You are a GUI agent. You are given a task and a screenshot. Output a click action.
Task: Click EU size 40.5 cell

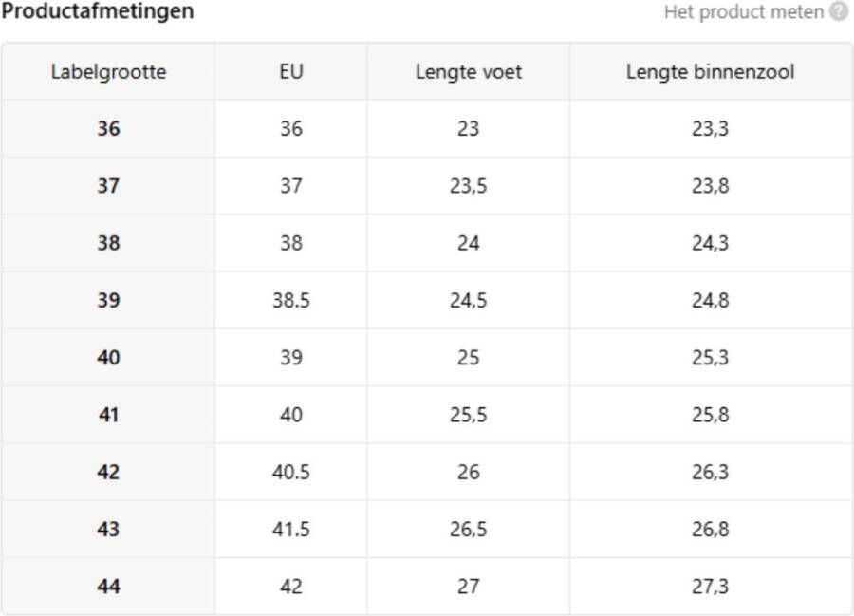point(291,473)
